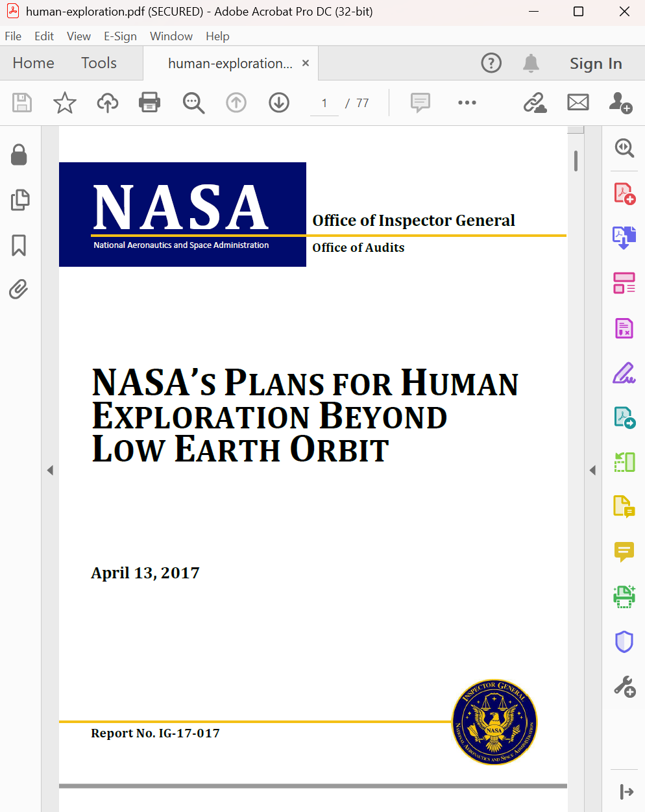Open the E-Sign menu
645x812 pixels.
click(120, 36)
